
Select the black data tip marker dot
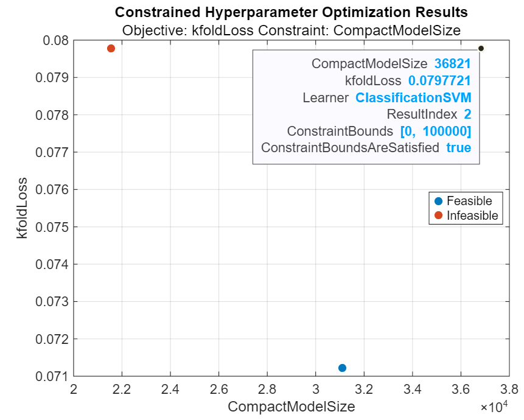click(481, 48)
